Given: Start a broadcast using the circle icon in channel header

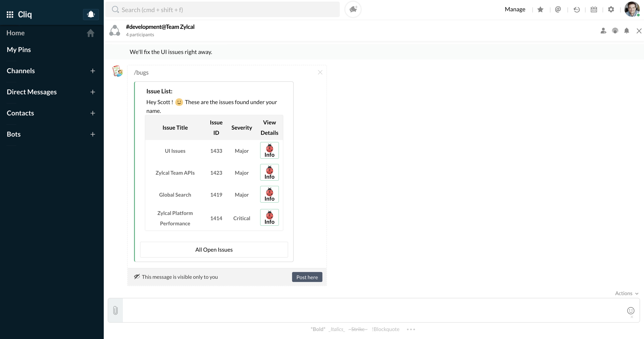Looking at the screenshot, I should pos(615,30).
